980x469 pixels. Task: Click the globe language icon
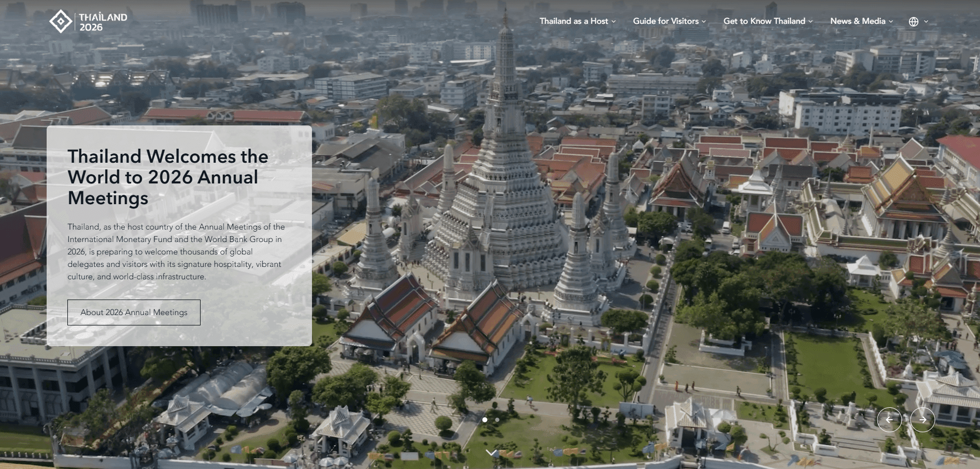(x=913, y=22)
